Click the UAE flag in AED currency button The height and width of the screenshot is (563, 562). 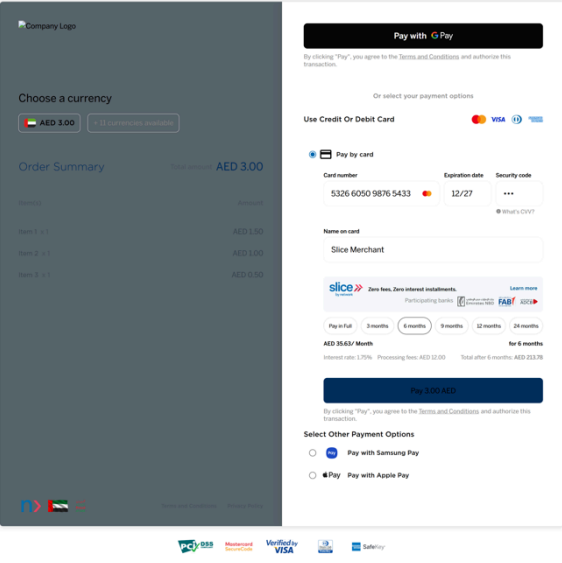30,123
